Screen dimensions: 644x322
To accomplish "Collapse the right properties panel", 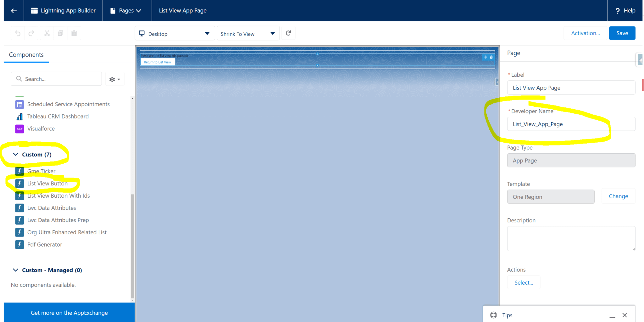I will tap(640, 60).
